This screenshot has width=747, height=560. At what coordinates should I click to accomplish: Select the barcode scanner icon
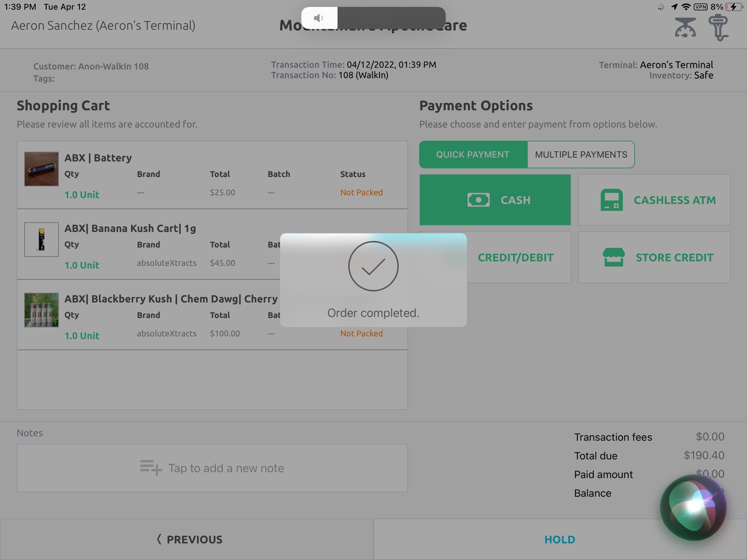[x=719, y=27]
